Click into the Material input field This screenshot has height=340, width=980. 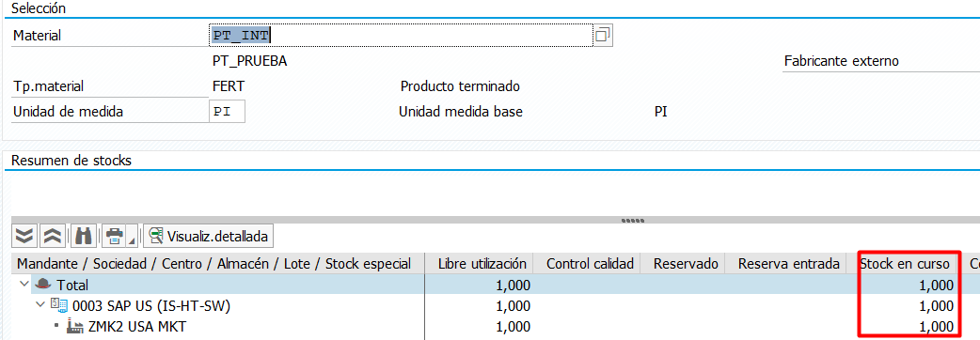coord(400,36)
